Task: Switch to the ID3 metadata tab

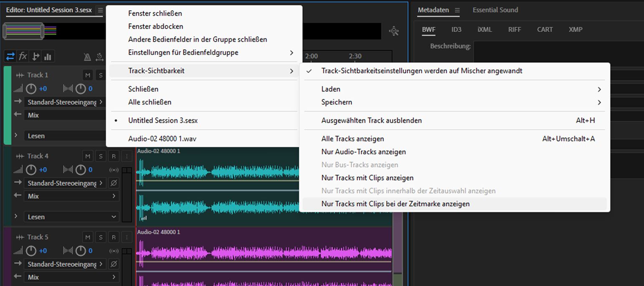Action: 456,30
